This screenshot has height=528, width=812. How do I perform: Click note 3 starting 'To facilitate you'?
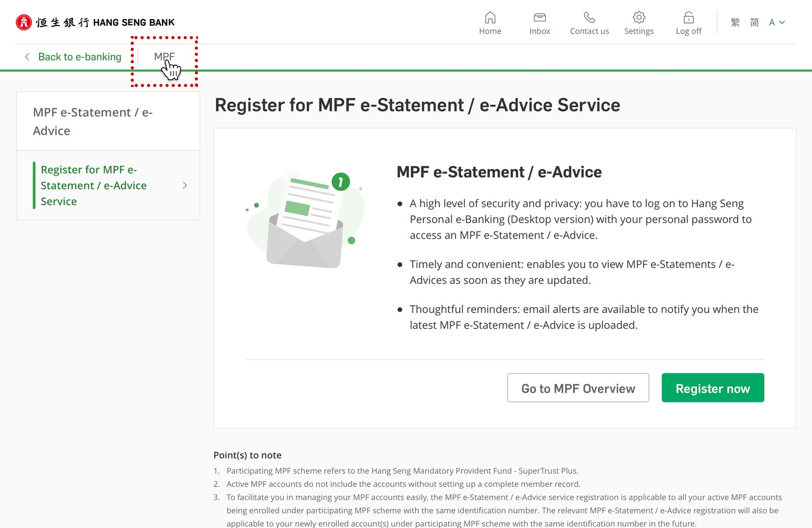(x=504, y=511)
